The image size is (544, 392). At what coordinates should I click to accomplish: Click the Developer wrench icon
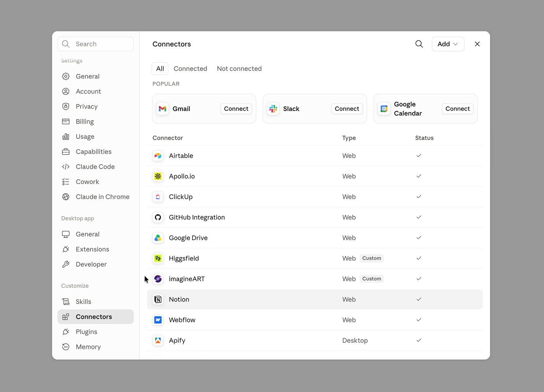tap(66, 264)
